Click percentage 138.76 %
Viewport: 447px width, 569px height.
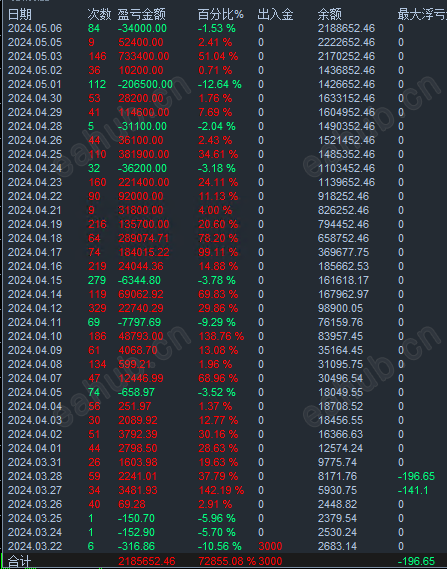[x=221, y=336]
